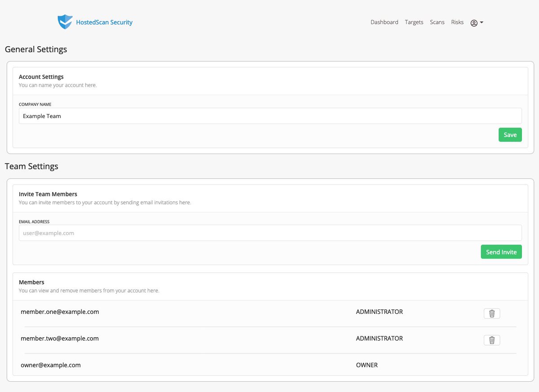Open the Risks section
539x392 pixels.
click(x=457, y=22)
